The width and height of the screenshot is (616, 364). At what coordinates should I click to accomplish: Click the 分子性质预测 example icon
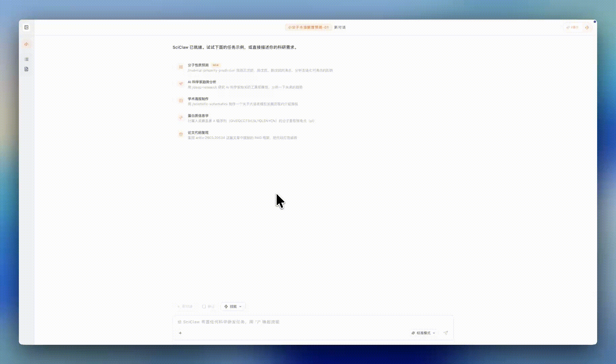(x=181, y=67)
